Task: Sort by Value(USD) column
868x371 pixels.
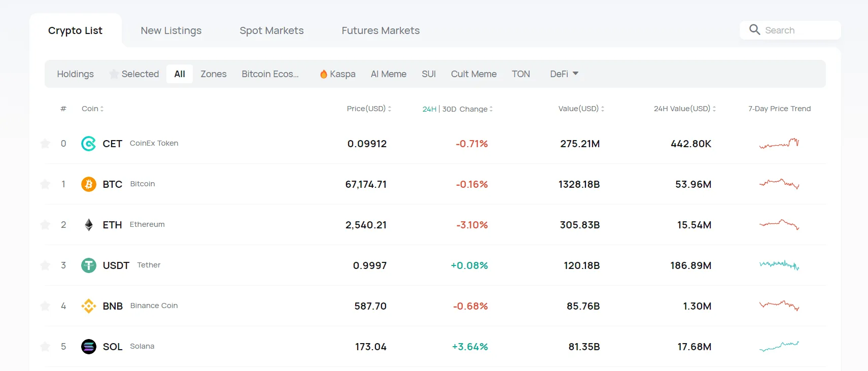Action: (581, 109)
